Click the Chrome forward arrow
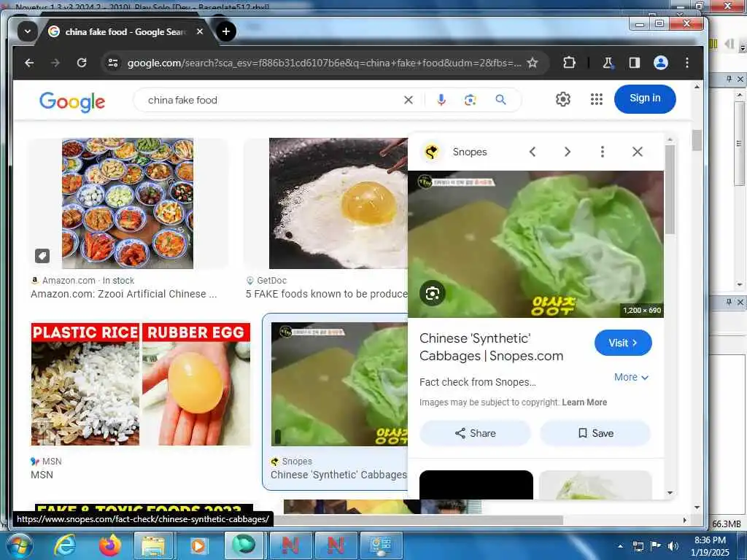Viewport: 747px width, 560px height. [55, 63]
